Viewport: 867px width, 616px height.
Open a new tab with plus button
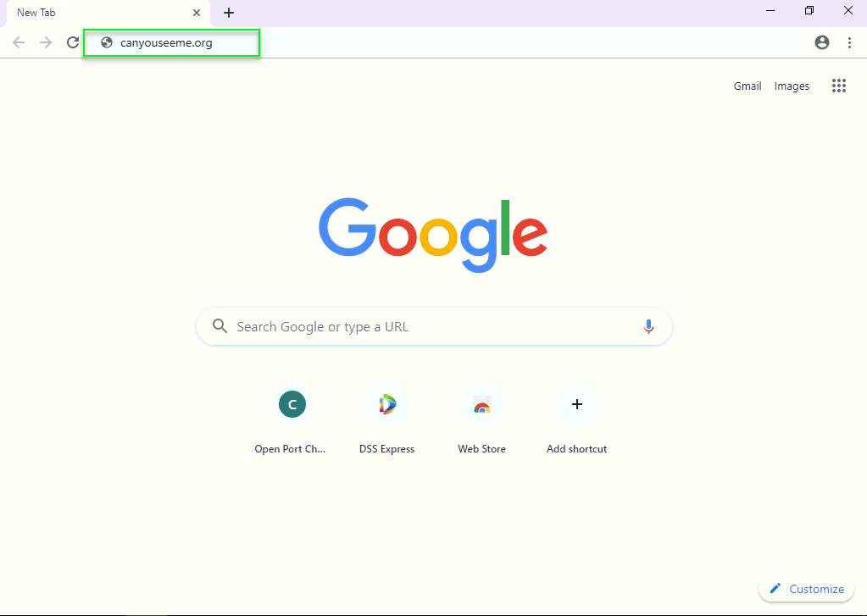click(x=229, y=13)
